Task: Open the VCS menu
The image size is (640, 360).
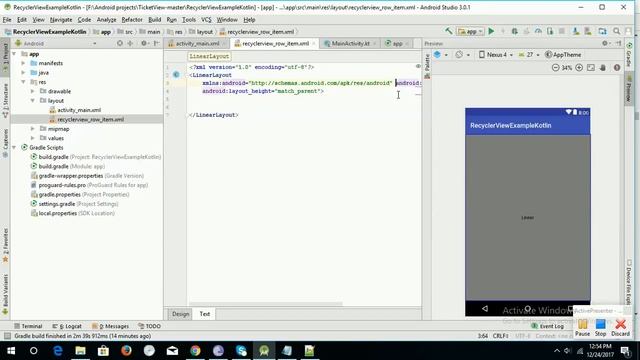Action: (206, 20)
